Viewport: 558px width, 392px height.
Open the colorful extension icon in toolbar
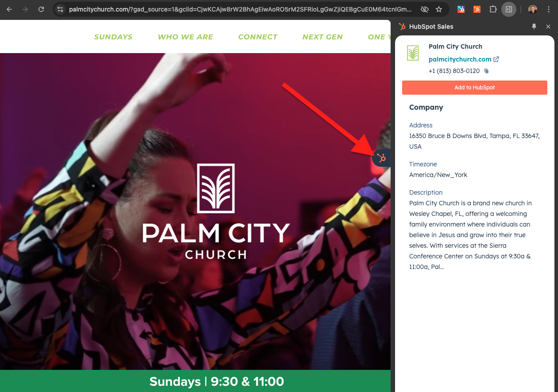point(461,9)
